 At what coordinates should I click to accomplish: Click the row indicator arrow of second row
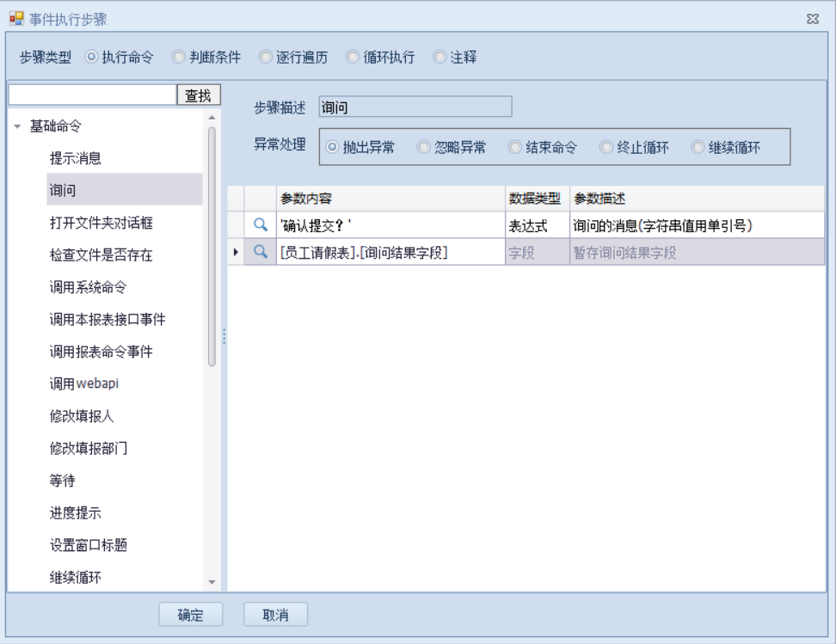pos(236,253)
